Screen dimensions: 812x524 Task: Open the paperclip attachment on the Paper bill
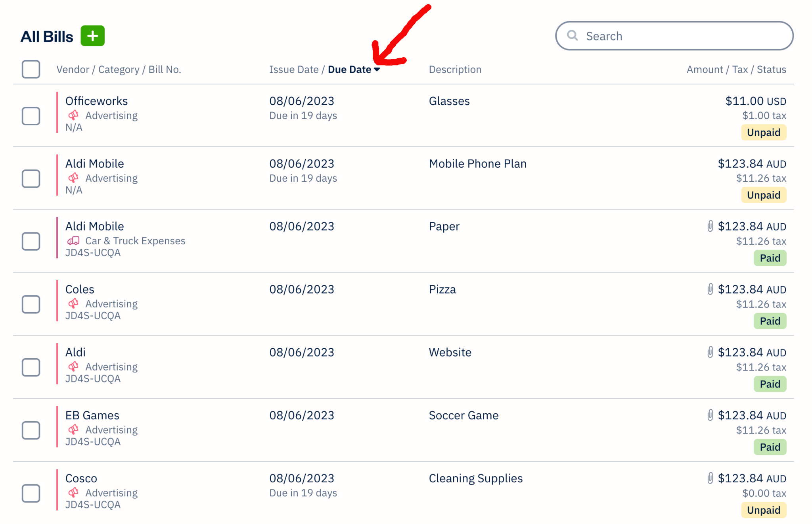click(x=710, y=226)
